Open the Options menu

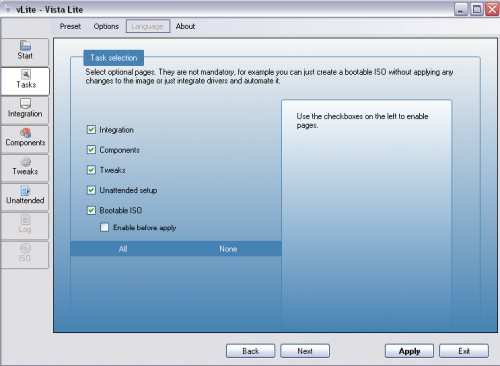click(106, 26)
